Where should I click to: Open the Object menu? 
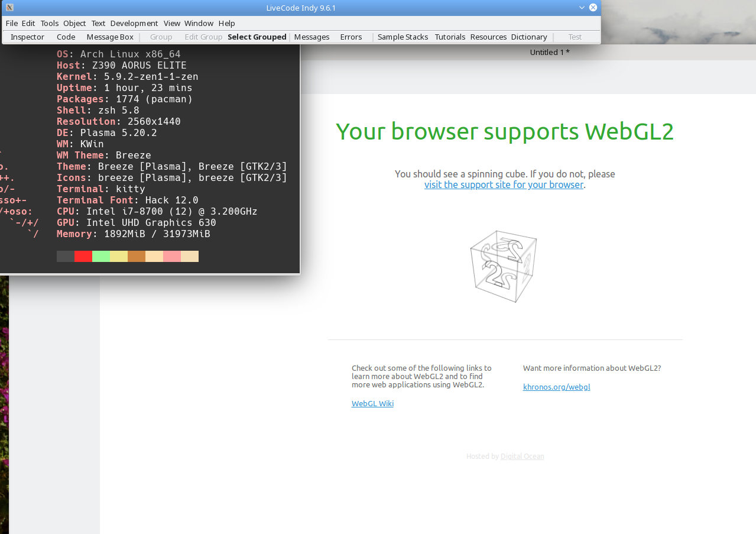(x=74, y=23)
